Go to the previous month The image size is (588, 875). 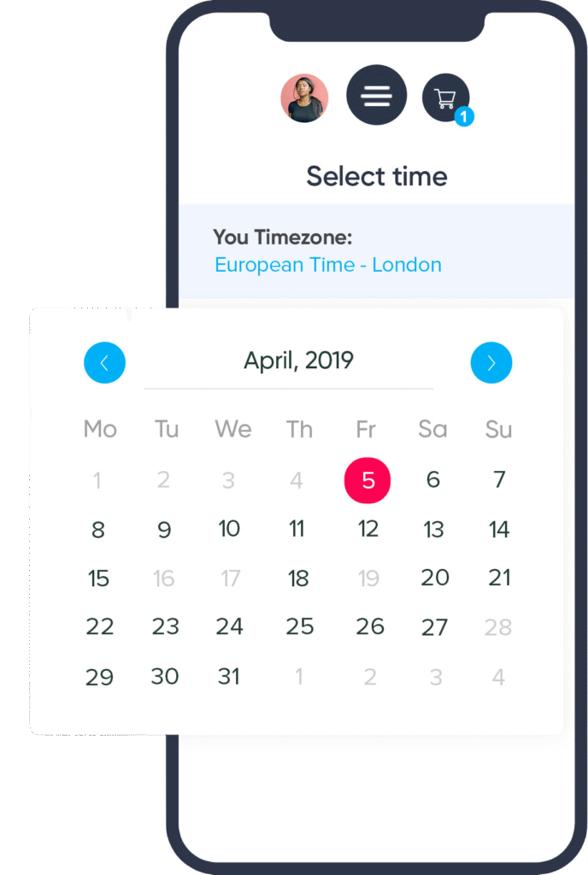pos(104,363)
